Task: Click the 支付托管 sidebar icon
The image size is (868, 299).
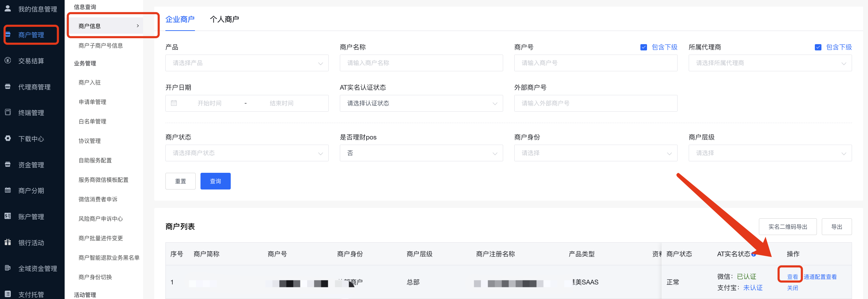Action: coord(8,294)
